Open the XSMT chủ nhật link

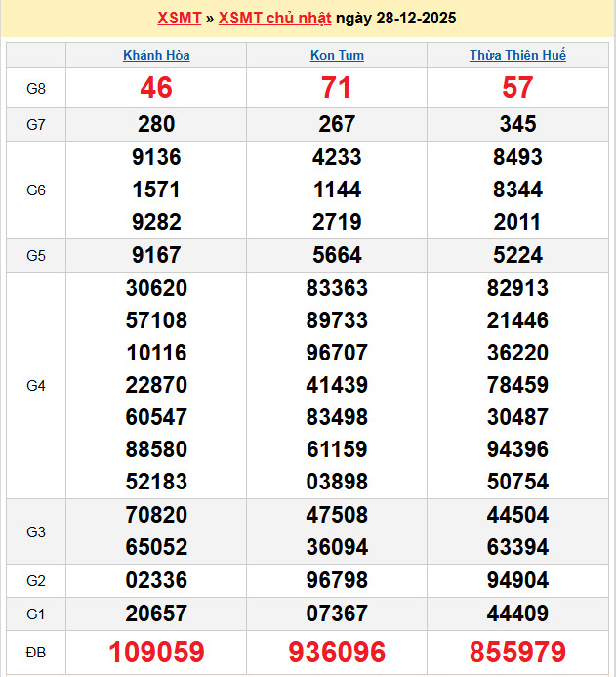click(x=274, y=19)
